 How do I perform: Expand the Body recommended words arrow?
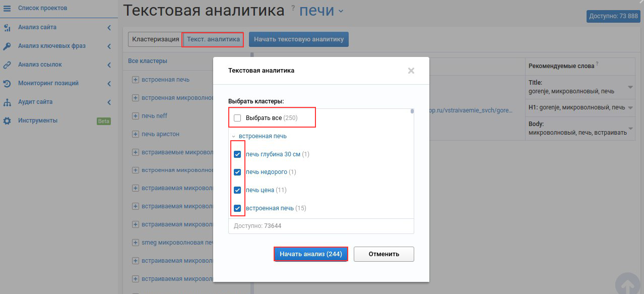pyautogui.click(x=630, y=128)
